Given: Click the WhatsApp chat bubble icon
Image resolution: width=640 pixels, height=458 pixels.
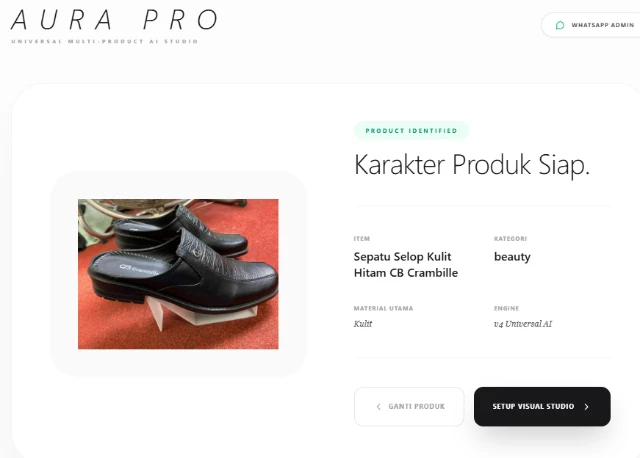Looking at the screenshot, I should pyautogui.click(x=560, y=25).
